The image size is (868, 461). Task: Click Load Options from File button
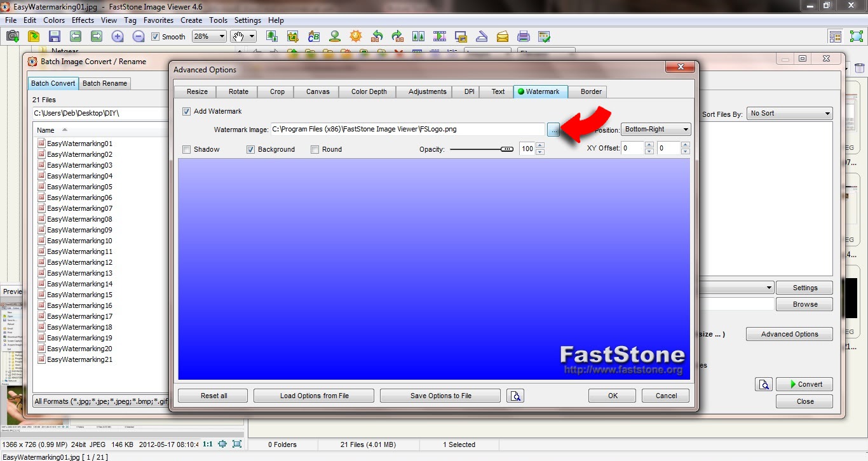pos(314,396)
